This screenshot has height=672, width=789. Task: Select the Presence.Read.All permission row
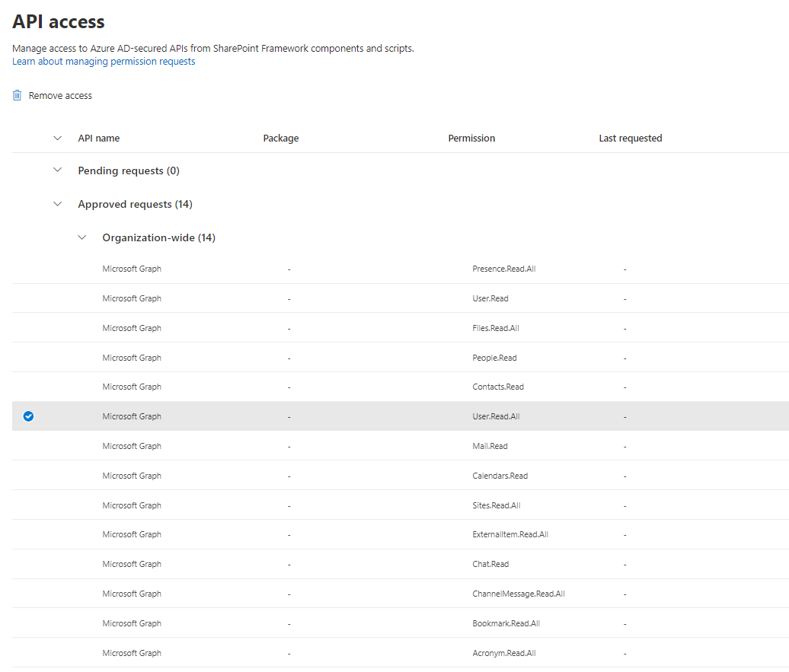pyautogui.click(x=401, y=269)
